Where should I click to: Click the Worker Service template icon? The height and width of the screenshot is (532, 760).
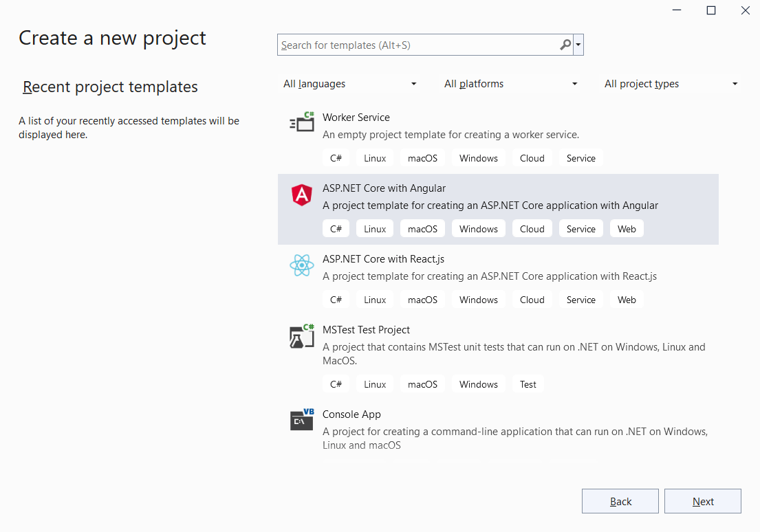(302, 123)
